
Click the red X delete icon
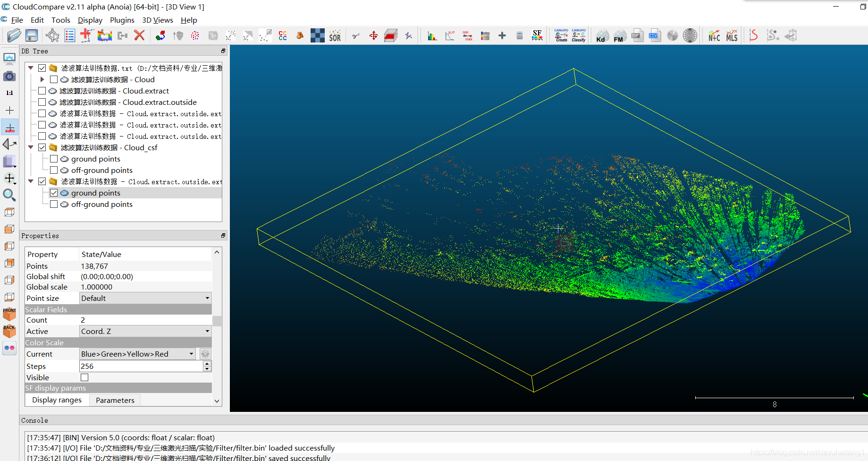[x=139, y=35]
